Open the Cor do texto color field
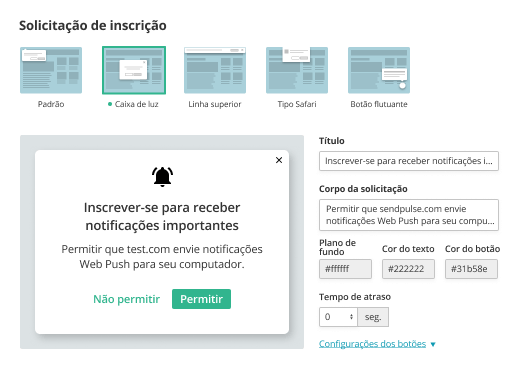 pos(408,269)
